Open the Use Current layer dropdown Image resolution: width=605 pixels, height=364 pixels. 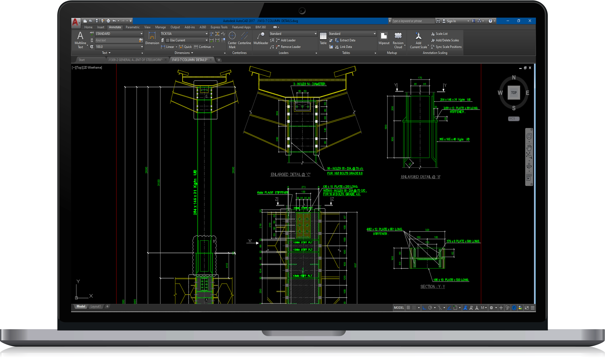click(x=187, y=40)
